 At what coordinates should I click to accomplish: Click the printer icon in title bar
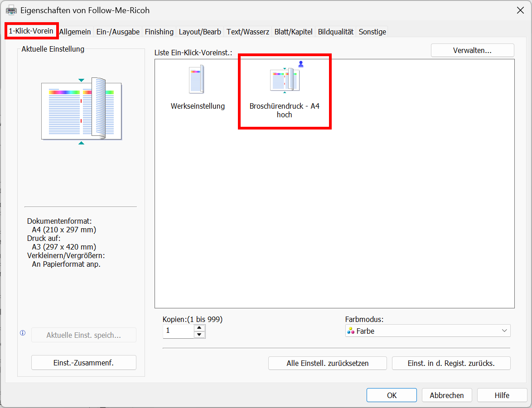[x=11, y=10]
